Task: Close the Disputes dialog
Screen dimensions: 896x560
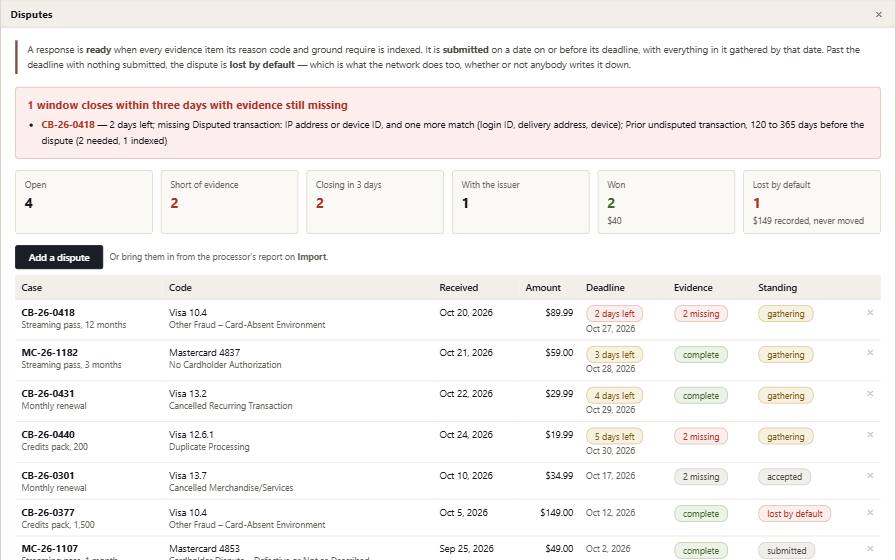Action: pyautogui.click(x=878, y=14)
